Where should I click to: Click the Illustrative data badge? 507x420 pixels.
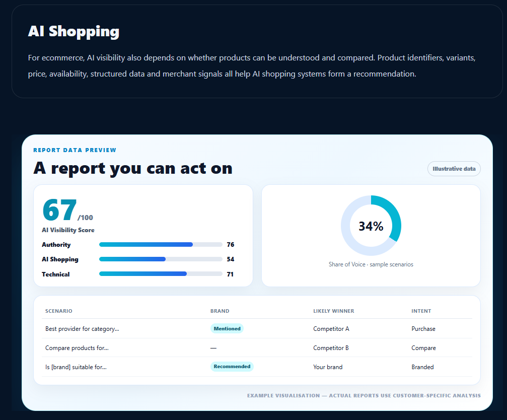pos(454,169)
